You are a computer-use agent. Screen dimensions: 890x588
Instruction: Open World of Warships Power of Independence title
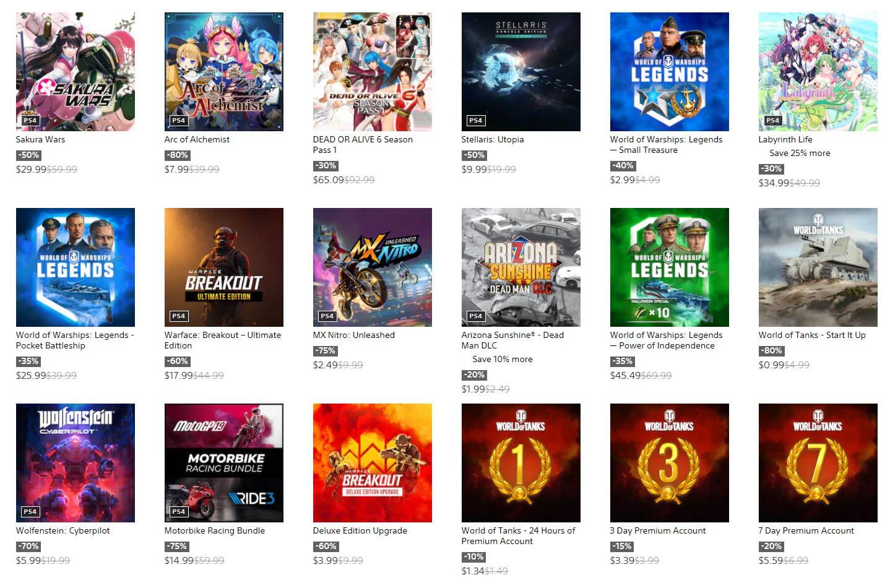(666, 340)
